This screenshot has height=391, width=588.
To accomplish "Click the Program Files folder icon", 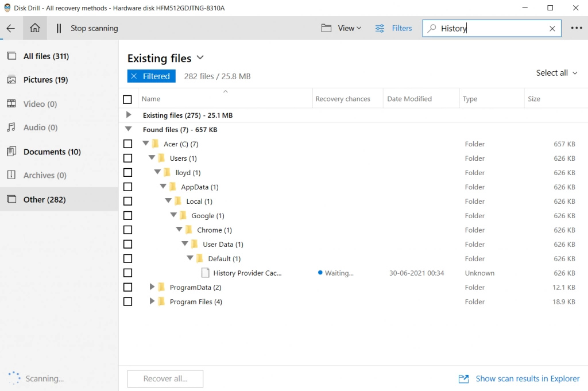I will (161, 301).
